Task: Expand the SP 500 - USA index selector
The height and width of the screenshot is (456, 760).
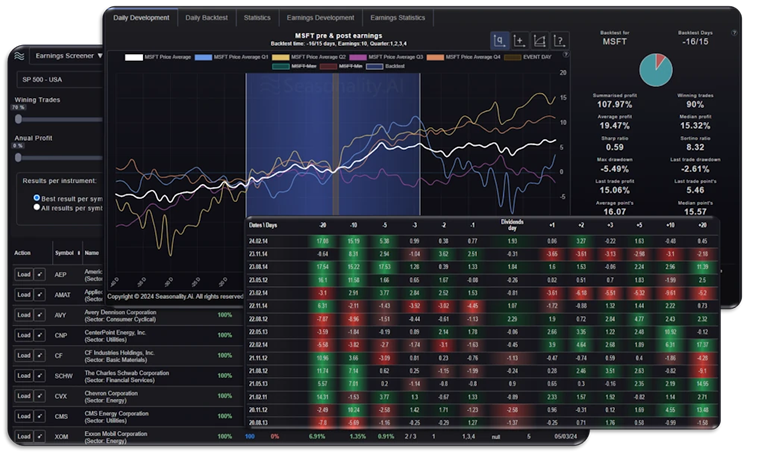Action: point(60,77)
